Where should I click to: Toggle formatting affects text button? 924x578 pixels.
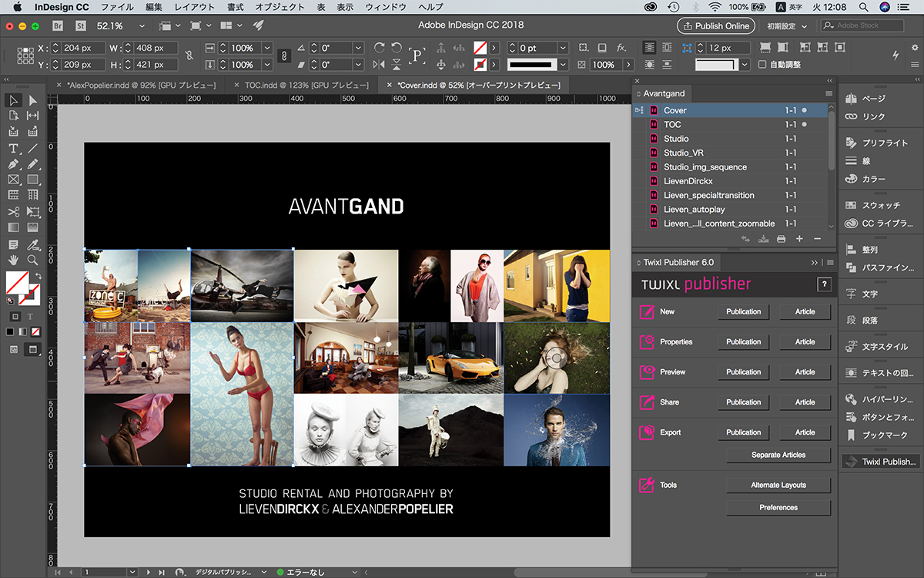tap(31, 317)
